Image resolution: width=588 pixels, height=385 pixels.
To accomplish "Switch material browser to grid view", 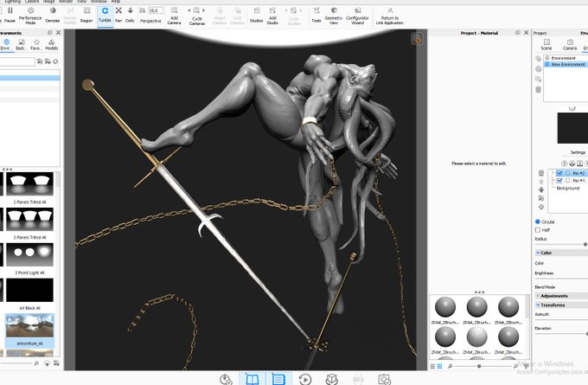I will pos(439,366).
